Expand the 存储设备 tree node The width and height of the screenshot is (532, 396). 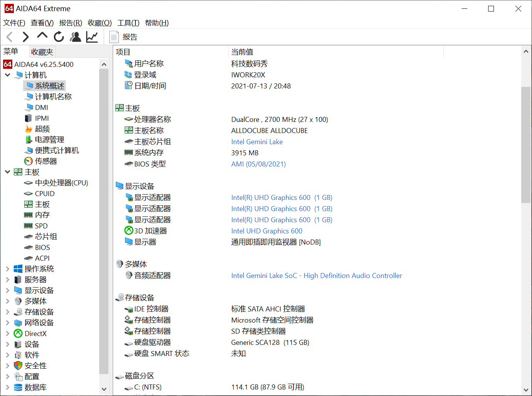coord(8,312)
